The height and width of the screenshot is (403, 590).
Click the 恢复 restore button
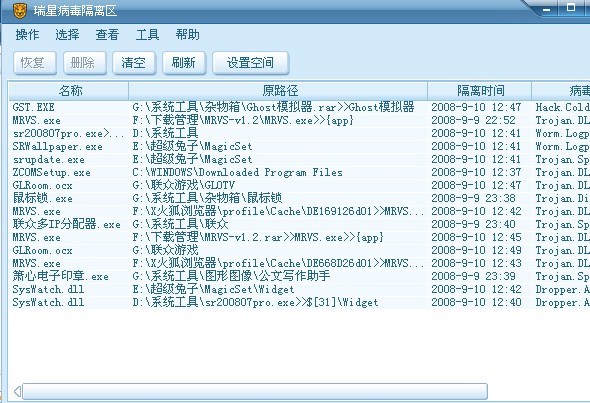35,62
